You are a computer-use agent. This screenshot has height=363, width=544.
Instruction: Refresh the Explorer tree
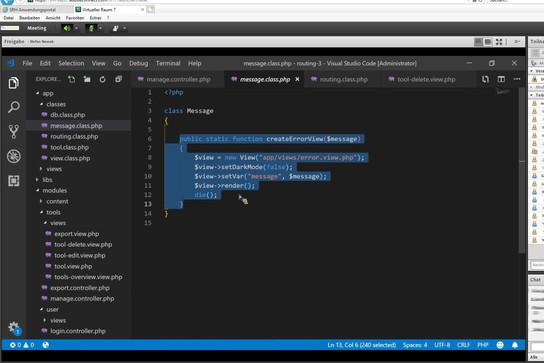(x=102, y=79)
